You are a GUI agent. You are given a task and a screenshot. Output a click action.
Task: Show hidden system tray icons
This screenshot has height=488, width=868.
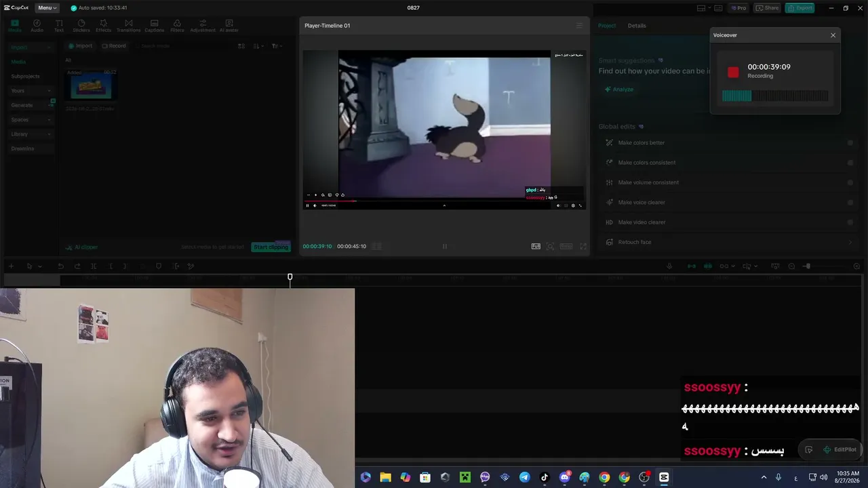pos(764,477)
